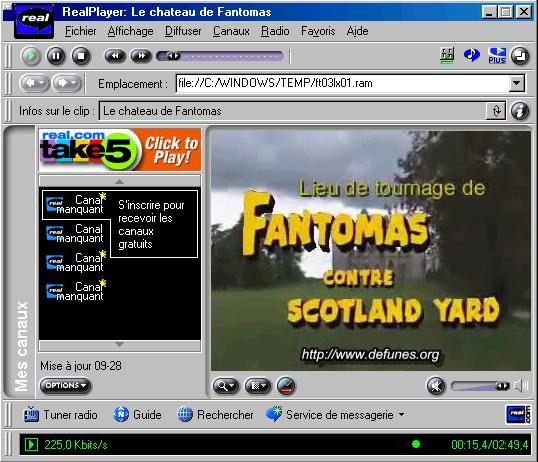
Task: Open the Affichage menu
Action: point(130,31)
